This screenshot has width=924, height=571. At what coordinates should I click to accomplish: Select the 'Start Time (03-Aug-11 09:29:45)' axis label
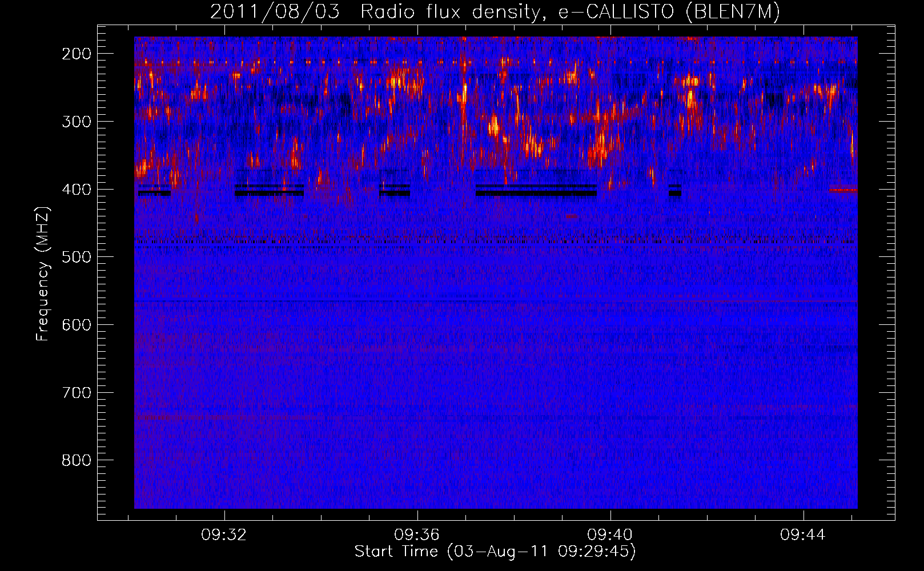495,552
